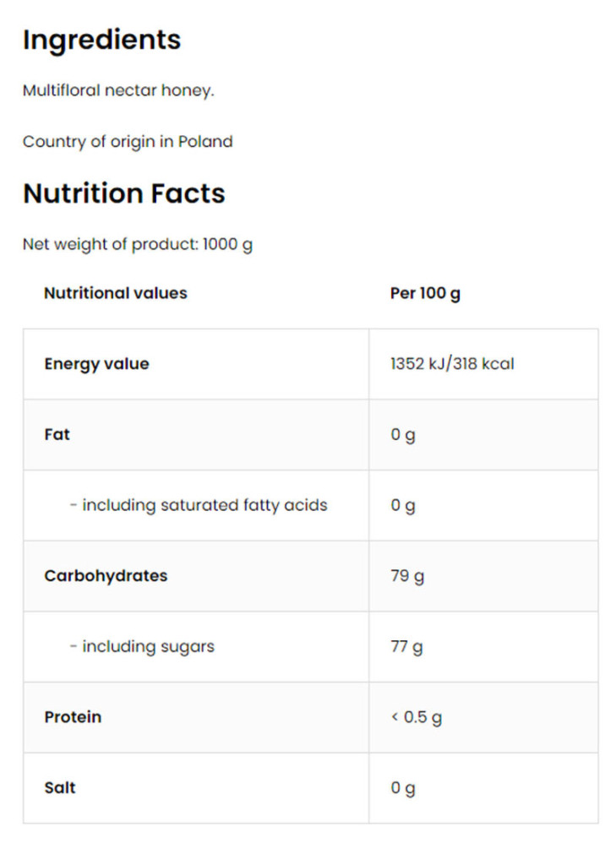Click the Ingredients heading
This screenshot has height=865, width=616.
point(101,40)
